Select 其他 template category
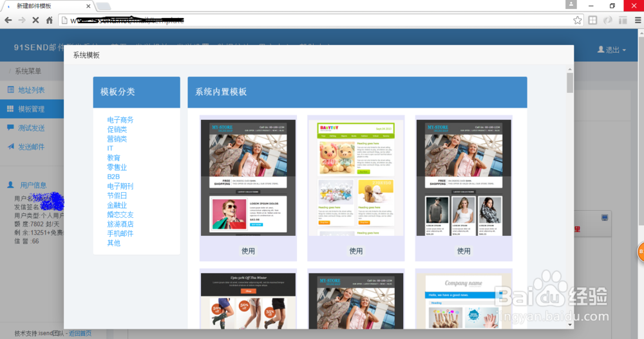 114,243
